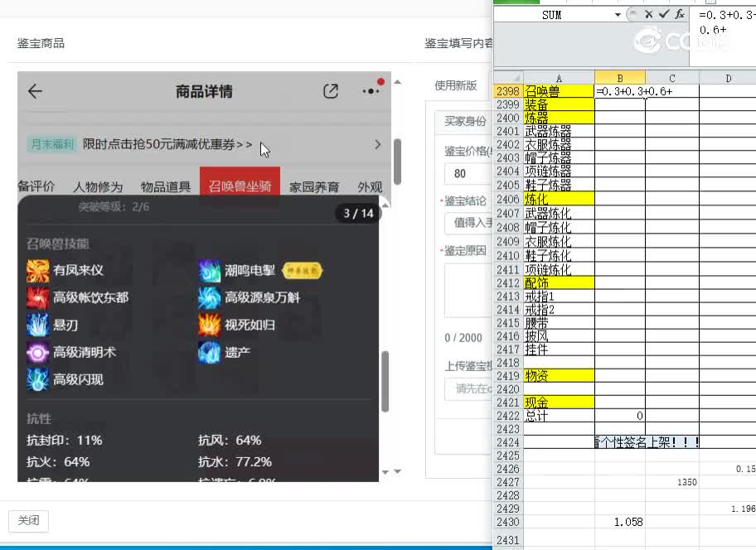Viewport: 756px width, 550px height.
Task: Click Excel cell containing 衣服炼器
Action: point(559,144)
